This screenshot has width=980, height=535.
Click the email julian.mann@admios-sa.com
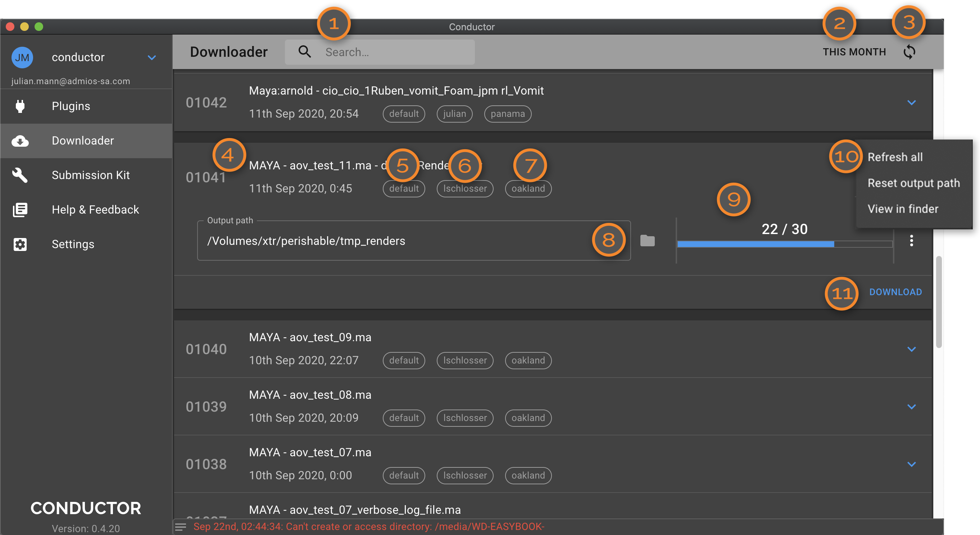click(71, 81)
